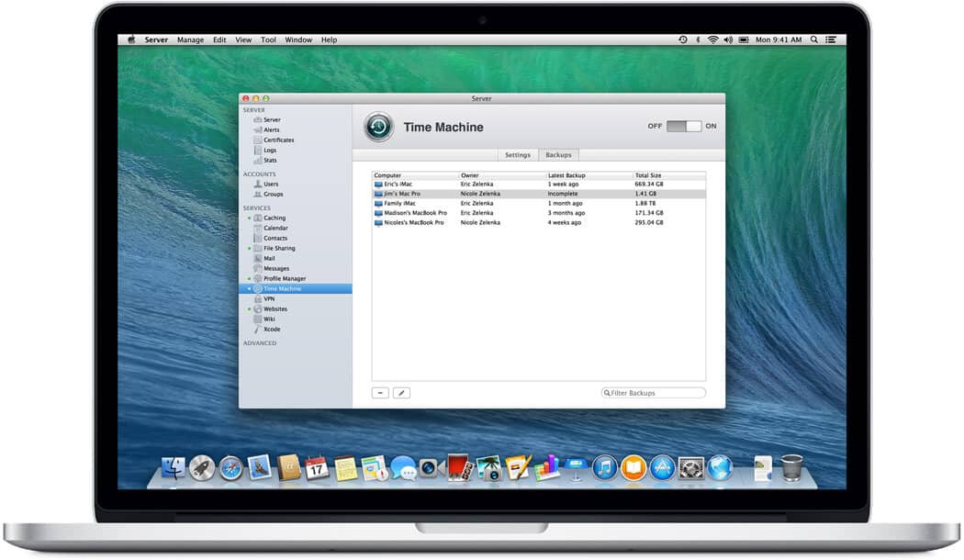Image resolution: width=964 pixels, height=560 pixels.
Task: Switch to the Settings tab
Action: 518,155
